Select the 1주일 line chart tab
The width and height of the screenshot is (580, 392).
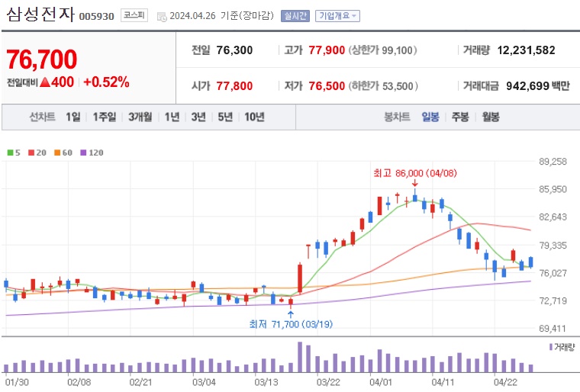coord(105,117)
